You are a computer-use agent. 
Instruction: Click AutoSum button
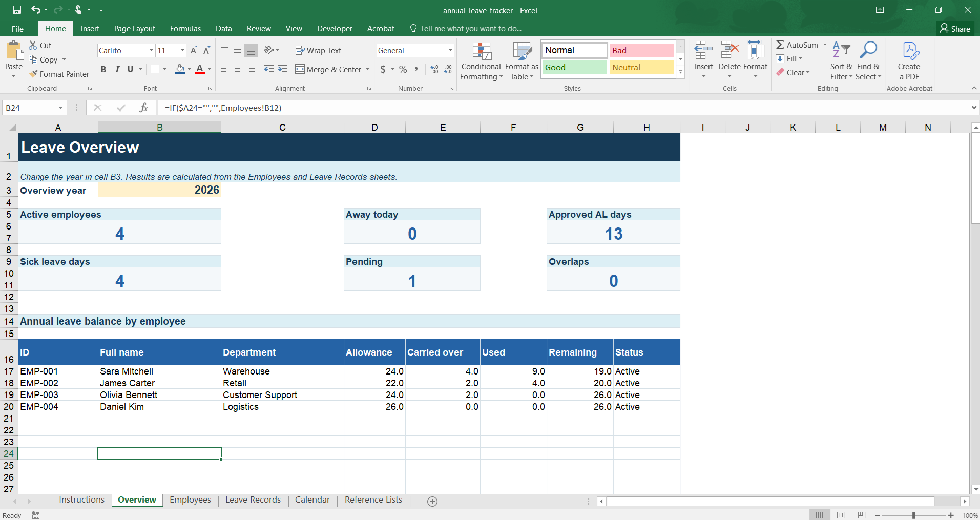(797, 45)
